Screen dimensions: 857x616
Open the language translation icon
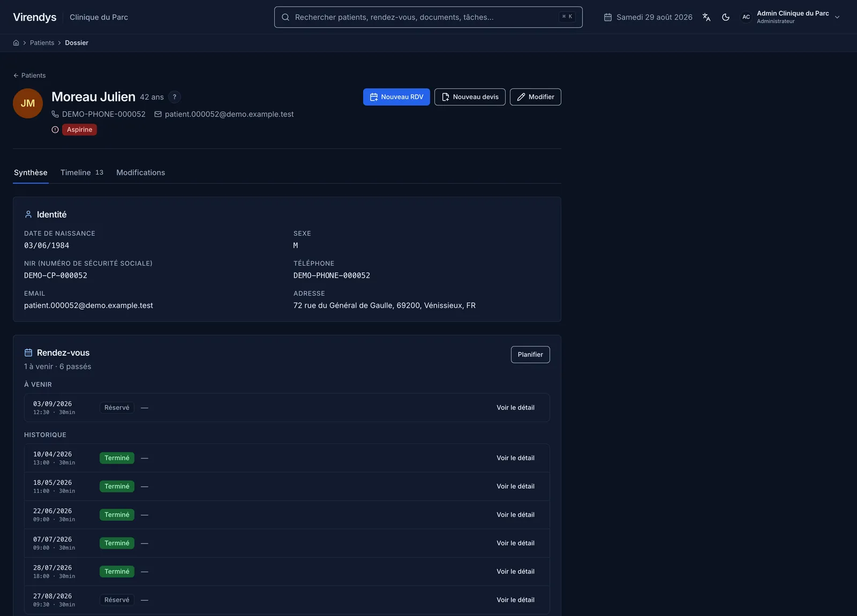(x=706, y=17)
